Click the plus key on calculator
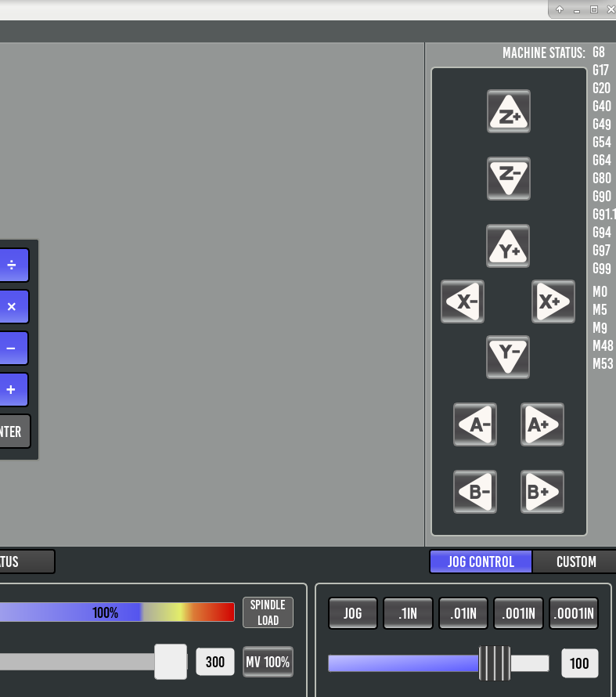Viewport: 616px width, 697px height. point(13,390)
